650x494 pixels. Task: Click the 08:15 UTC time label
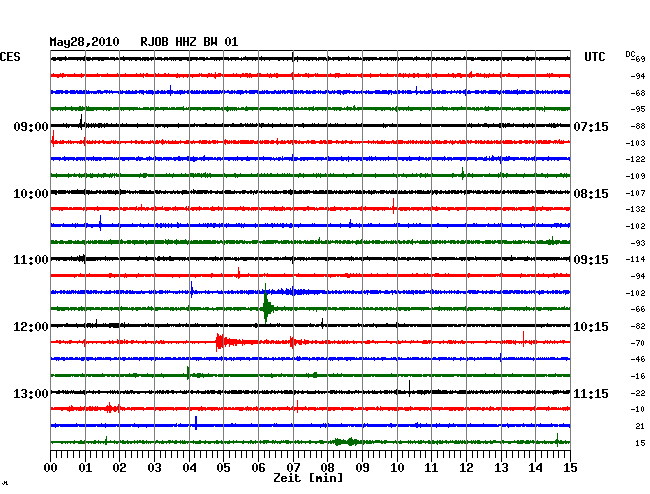tap(591, 194)
